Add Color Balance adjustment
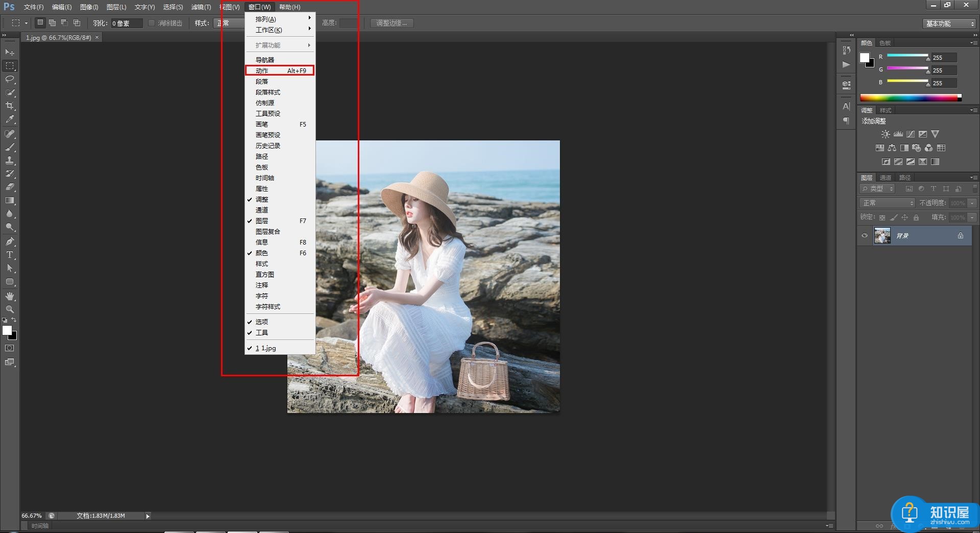980x533 pixels. pyautogui.click(x=892, y=148)
